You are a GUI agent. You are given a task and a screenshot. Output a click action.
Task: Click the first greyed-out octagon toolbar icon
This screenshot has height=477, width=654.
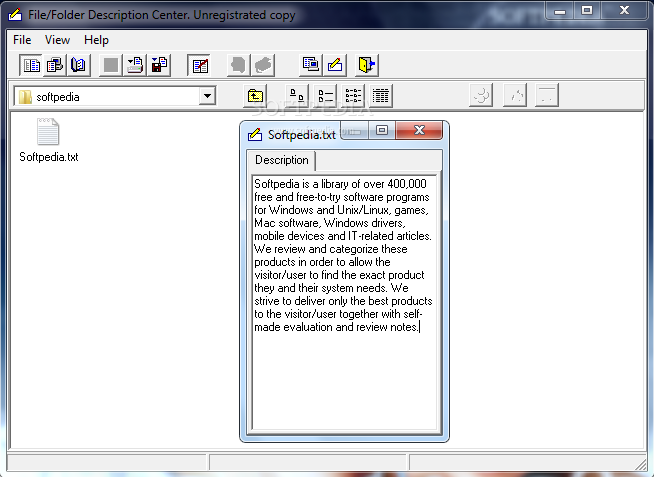239,65
